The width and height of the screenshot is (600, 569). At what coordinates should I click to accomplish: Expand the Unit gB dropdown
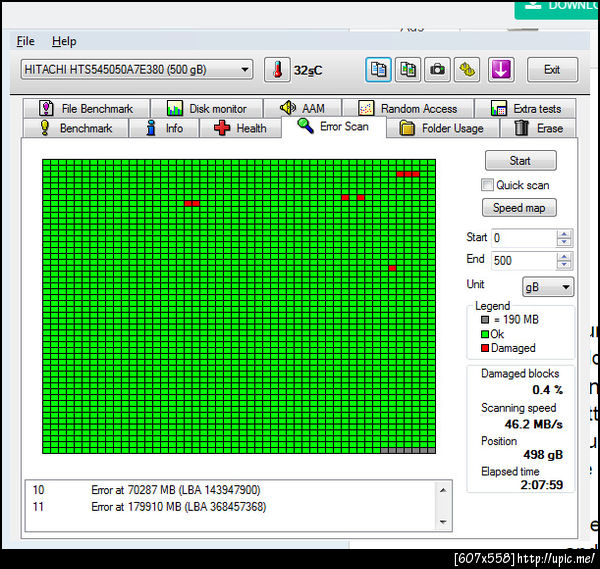point(548,287)
